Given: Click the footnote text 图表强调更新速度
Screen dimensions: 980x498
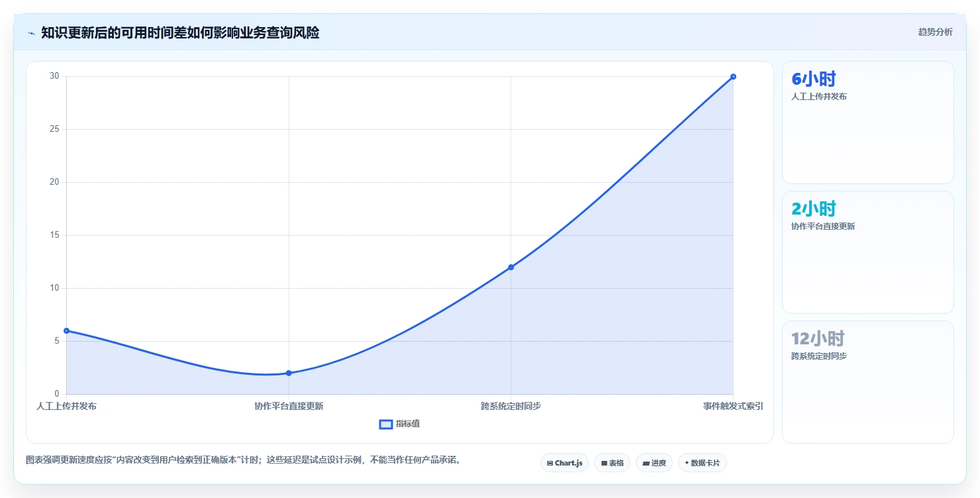Looking at the screenshot, I should 243,460.
